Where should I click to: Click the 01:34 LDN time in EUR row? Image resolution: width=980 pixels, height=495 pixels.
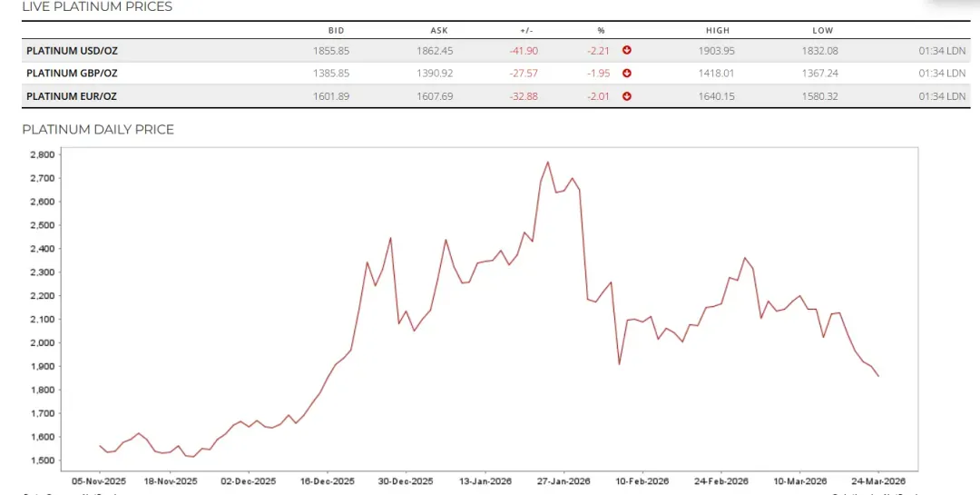click(942, 96)
